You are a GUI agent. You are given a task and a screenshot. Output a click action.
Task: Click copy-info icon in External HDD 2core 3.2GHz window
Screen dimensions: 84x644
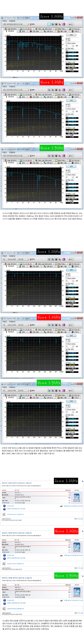49,259
